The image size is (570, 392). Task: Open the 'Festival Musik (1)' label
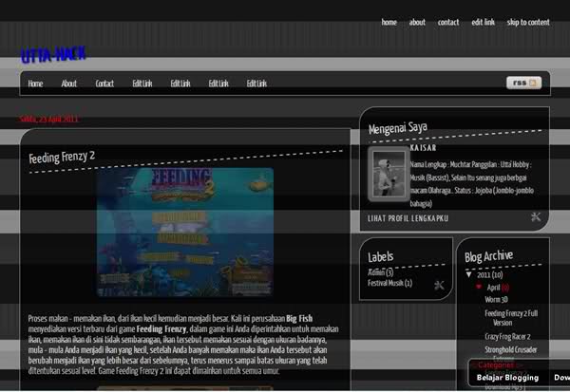(x=389, y=283)
